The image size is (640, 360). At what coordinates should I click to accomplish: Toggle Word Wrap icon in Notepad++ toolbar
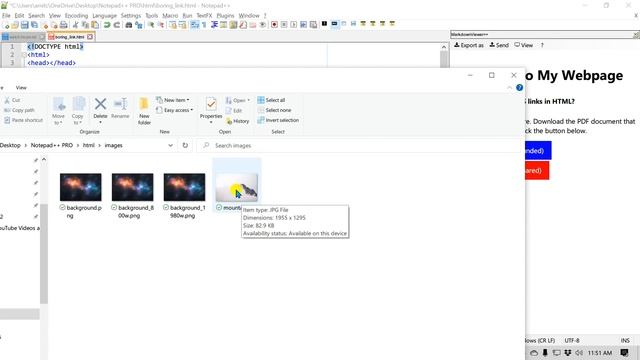coord(195,25)
